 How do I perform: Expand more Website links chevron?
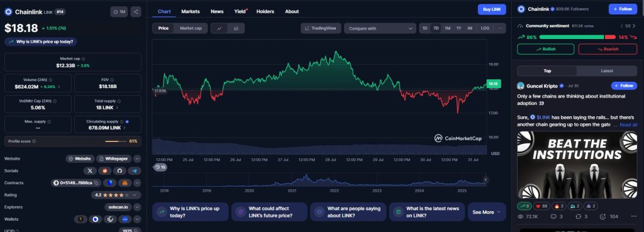pyautogui.click(x=137, y=158)
